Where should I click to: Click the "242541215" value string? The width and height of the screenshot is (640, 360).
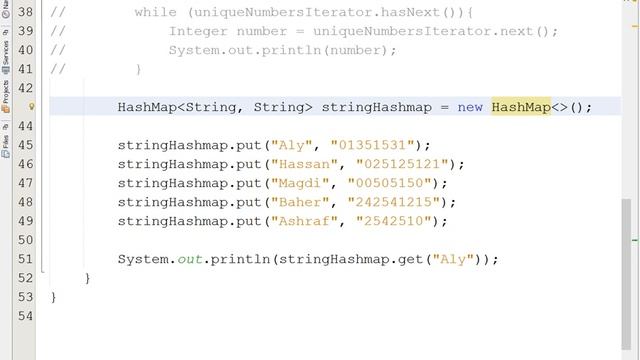coord(393,202)
